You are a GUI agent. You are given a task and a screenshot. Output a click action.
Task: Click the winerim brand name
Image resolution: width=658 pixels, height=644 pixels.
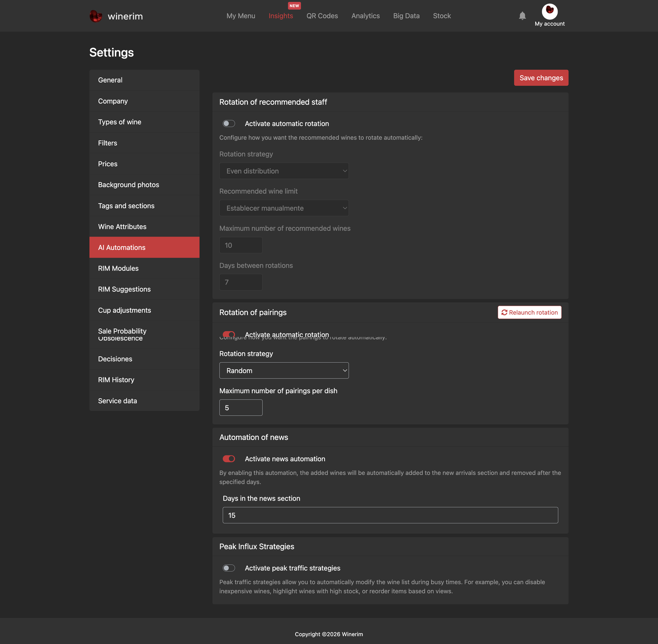point(125,16)
